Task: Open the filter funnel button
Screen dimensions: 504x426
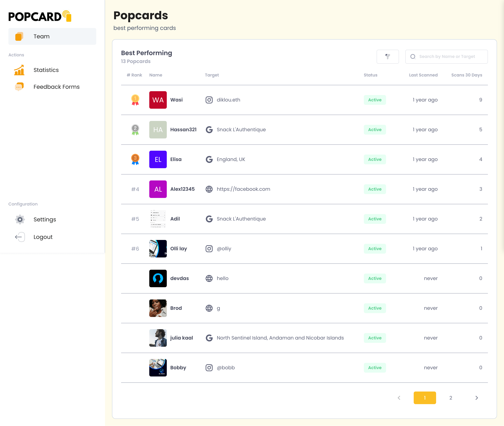Action: point(387,57)
